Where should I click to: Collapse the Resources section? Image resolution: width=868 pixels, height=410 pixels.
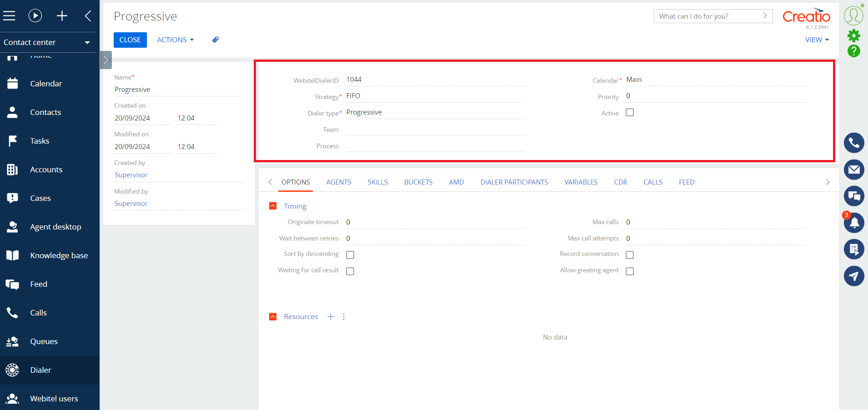click(x=273, y=317)
